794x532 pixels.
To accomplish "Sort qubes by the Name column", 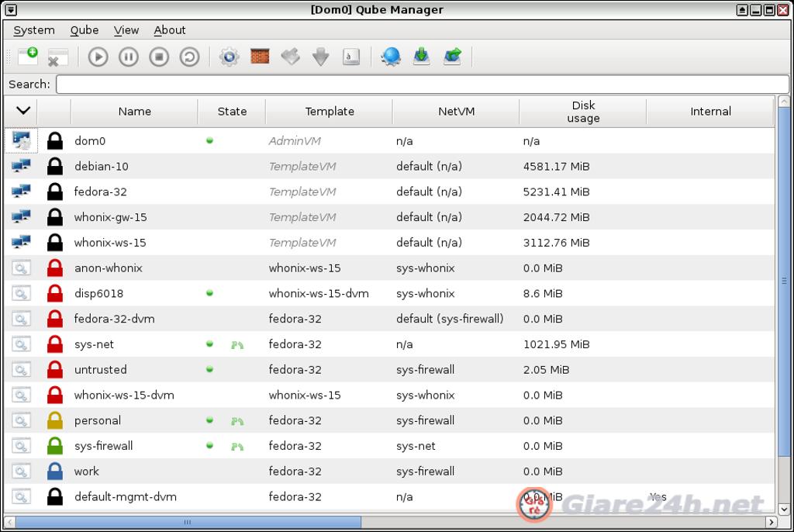I will [x=133, y=111].
